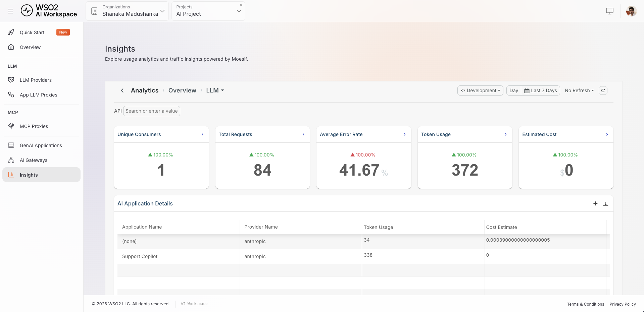Click the sparkle AI icon in AI Application Details
This screenshot has height=312, width=644.
[595, 203]
